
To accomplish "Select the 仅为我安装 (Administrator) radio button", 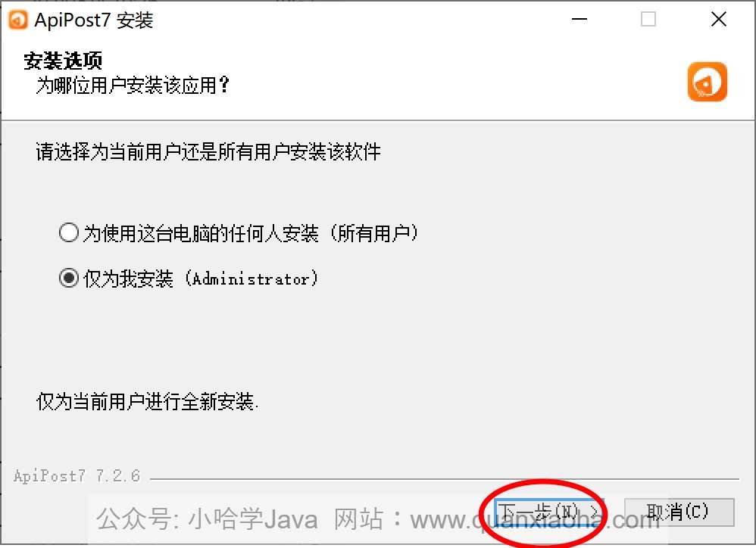I will point(69,278).
